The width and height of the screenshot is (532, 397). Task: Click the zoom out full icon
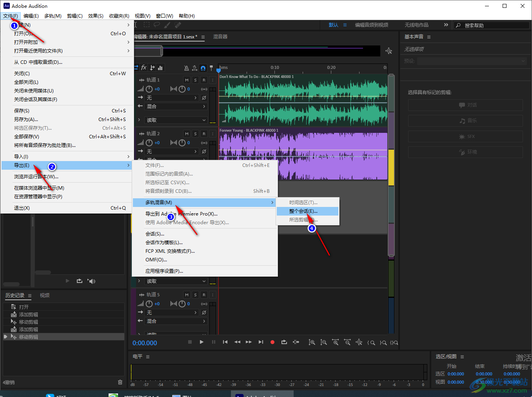pos(359,342)
